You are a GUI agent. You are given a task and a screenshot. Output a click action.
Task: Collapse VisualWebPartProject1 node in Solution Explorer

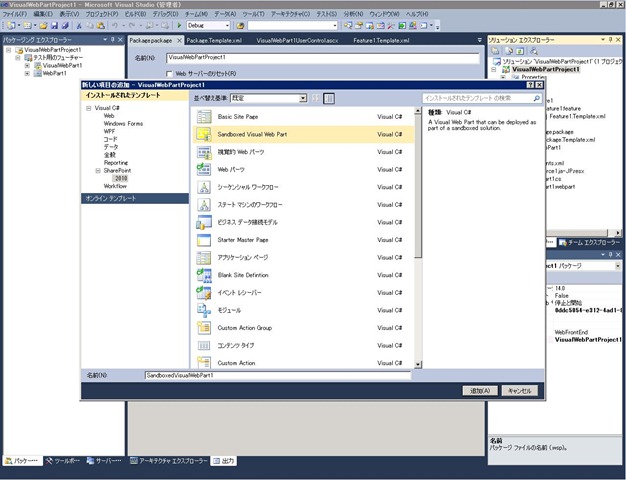[494, 69]
